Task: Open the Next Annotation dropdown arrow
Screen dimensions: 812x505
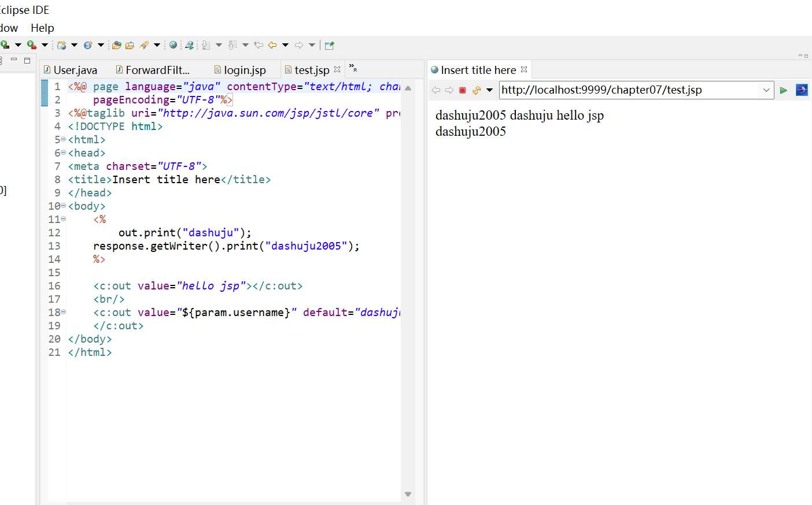Action: coord(219,45)
